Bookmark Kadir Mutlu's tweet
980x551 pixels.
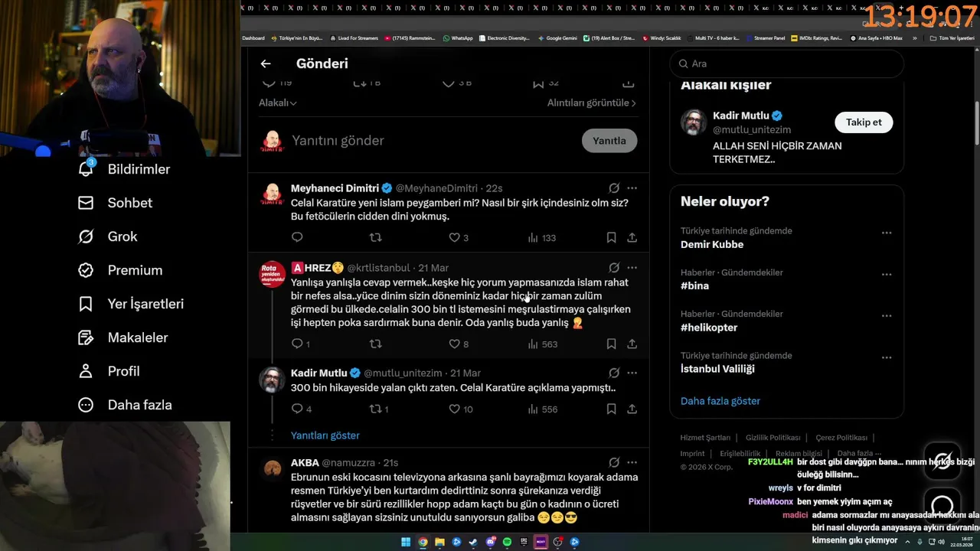tap(611, 409)
